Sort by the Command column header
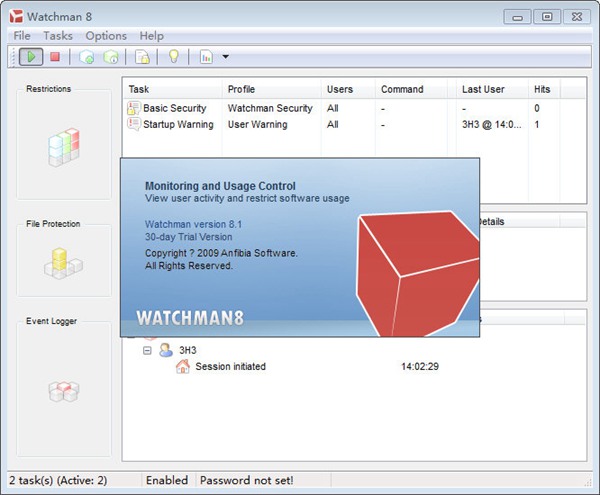This screenshot has height=495, width=600. 411,89
